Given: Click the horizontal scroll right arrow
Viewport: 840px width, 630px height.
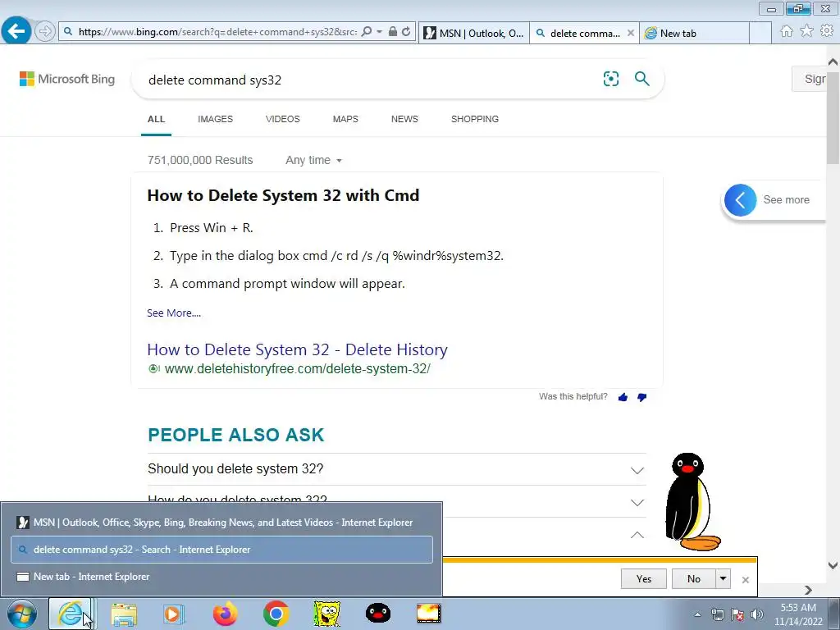Looking at the screenshot, I should point(808,590).
